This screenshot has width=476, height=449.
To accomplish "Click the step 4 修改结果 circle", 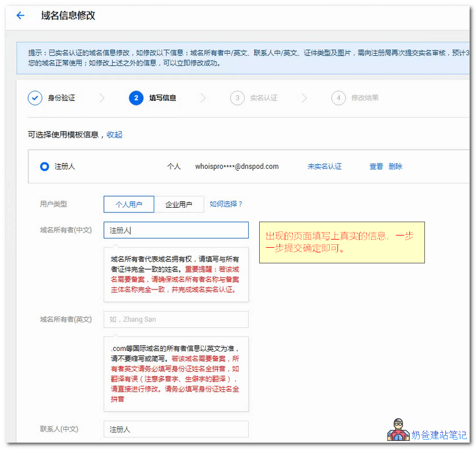I will click(339, 98).
